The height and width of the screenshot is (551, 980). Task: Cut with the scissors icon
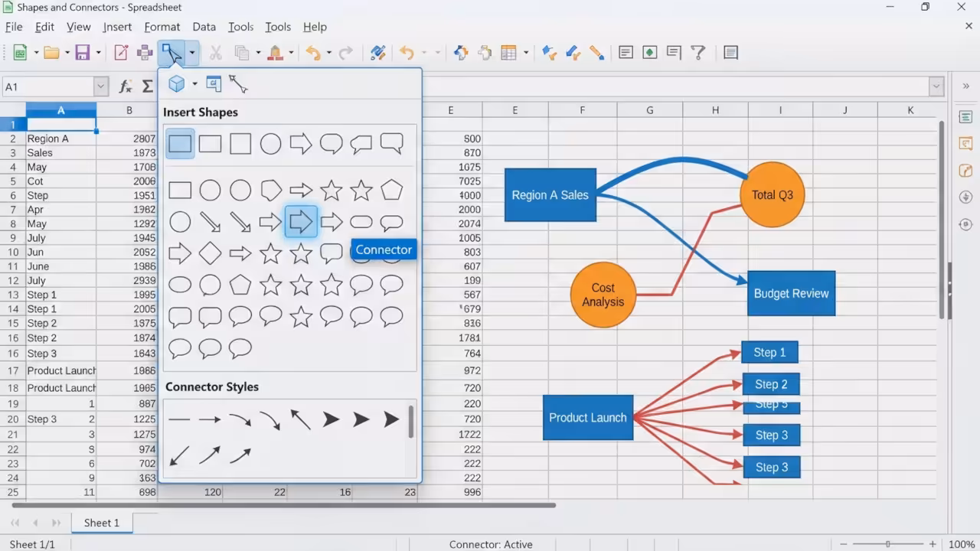click(216, 53)
